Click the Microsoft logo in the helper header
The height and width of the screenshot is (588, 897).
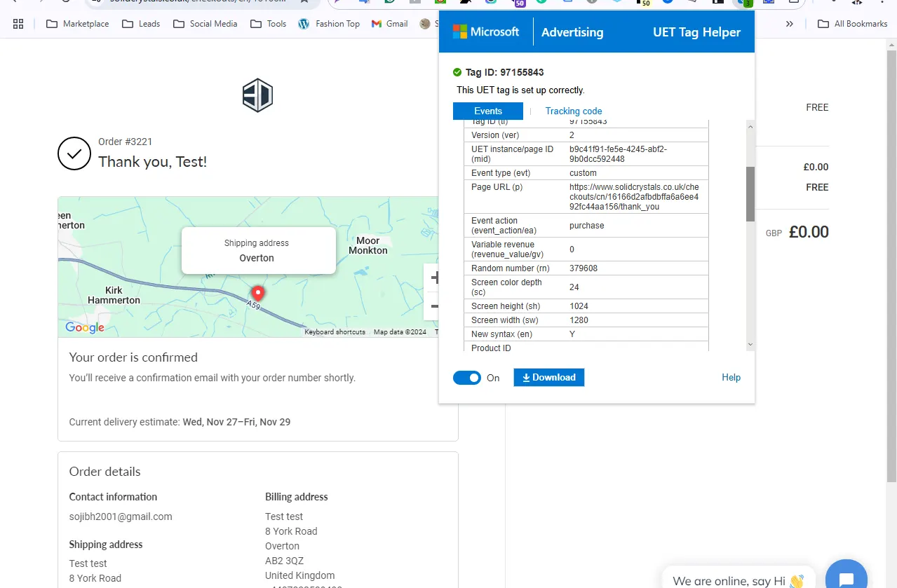(486, 32)
